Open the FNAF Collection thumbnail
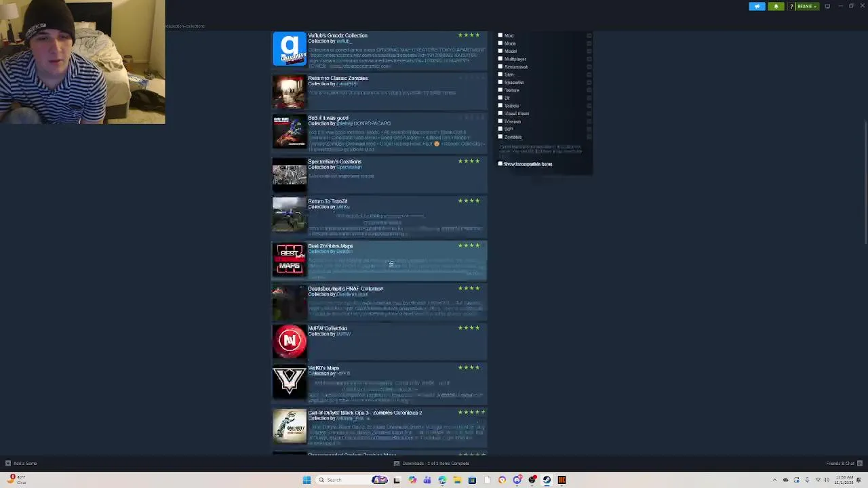The width and height of the screenshot is (868, 488). pyautogui.click(x=290, y=302)
